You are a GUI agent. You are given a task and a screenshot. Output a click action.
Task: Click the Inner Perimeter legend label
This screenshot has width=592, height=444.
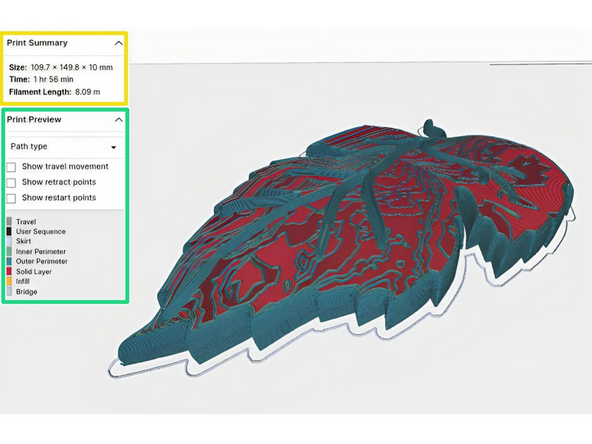41,251
